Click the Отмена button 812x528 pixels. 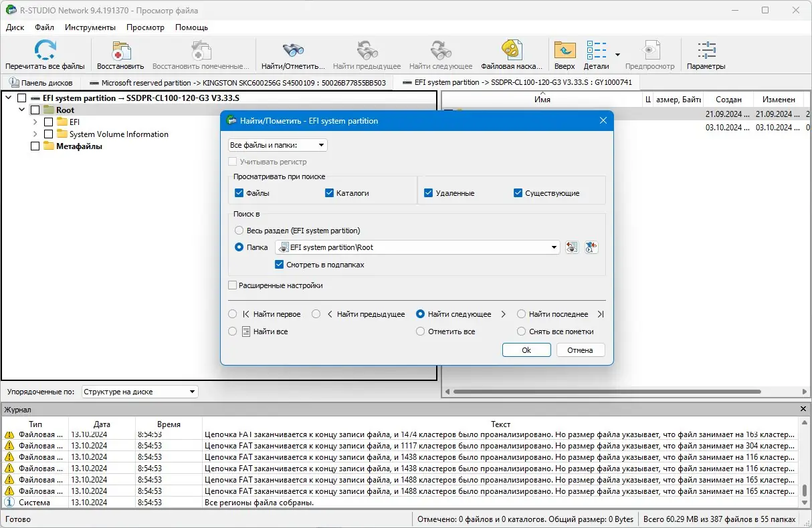pos(580,350)
